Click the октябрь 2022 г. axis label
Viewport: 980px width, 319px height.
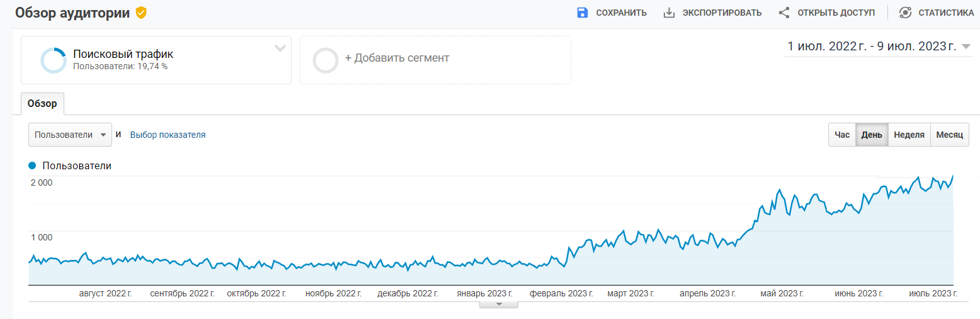pos(256,293)
